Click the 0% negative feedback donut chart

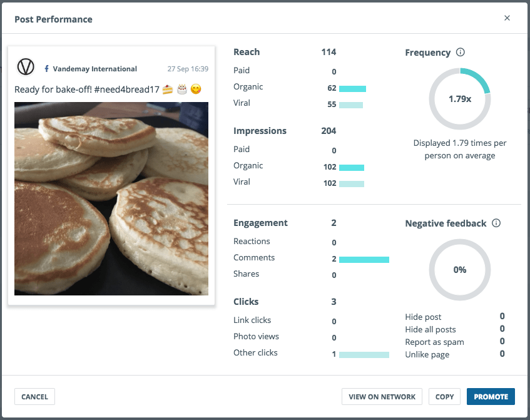click(x=460, y=270)
